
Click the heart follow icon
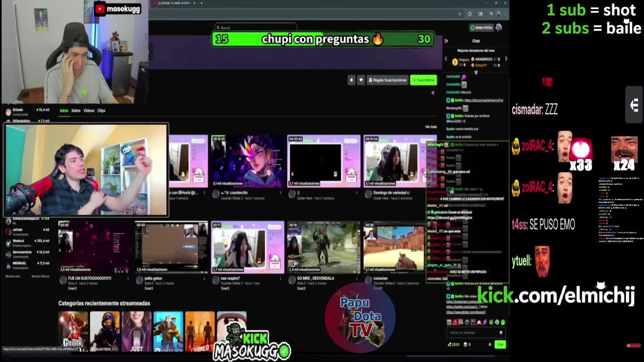361,80
